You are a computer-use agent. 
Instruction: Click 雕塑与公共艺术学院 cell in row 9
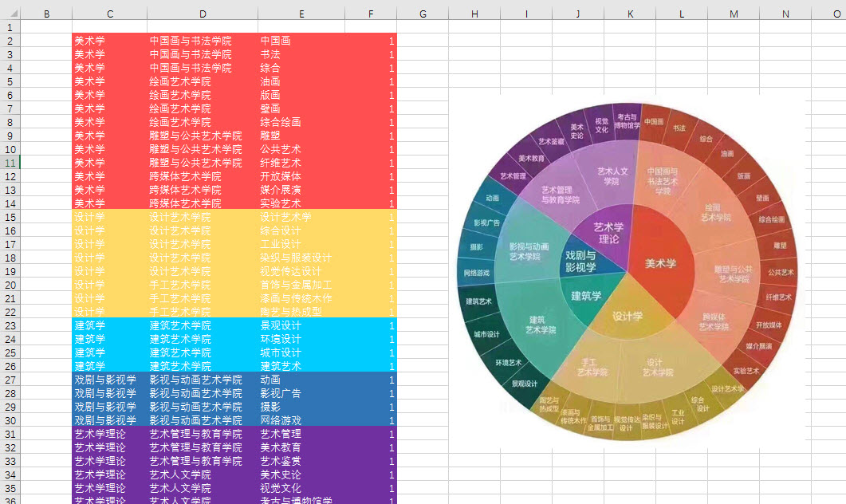(x=203, y=136)
